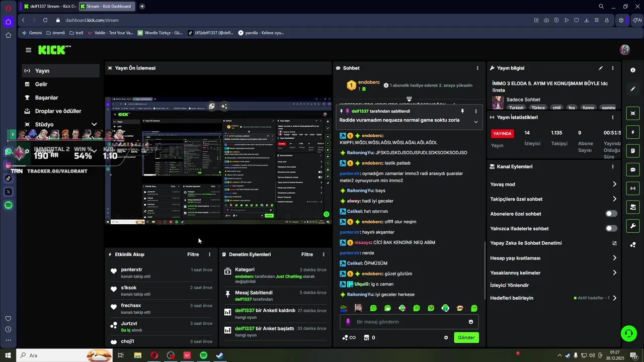Image resolution: width=644 pixels, height=362 pixels.
Task: Click the info icon in right rail
Action: [633, 70]
